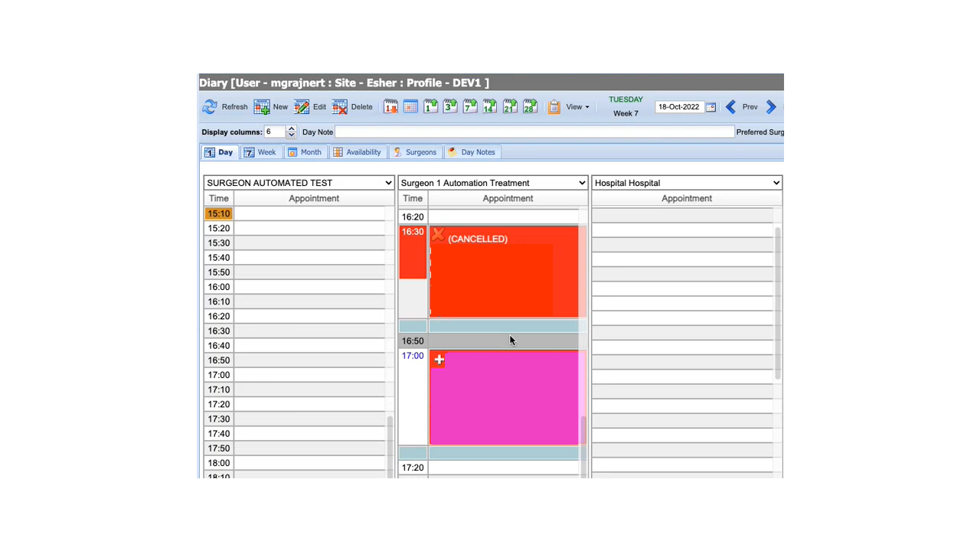Viewport: 980px width, 551px height.
Task: Click the red X cancelled icon
Action: click(x=438, y=235)
